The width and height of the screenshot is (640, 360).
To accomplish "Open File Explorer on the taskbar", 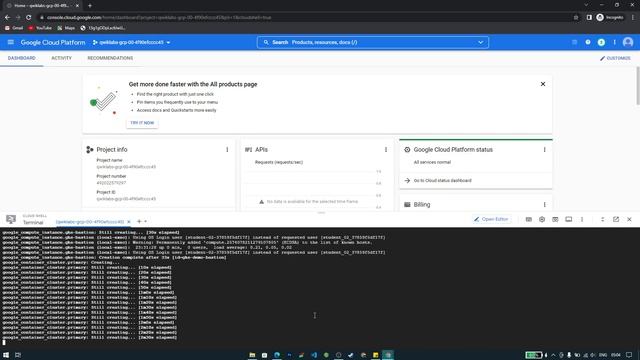I will tap(252, 355).
